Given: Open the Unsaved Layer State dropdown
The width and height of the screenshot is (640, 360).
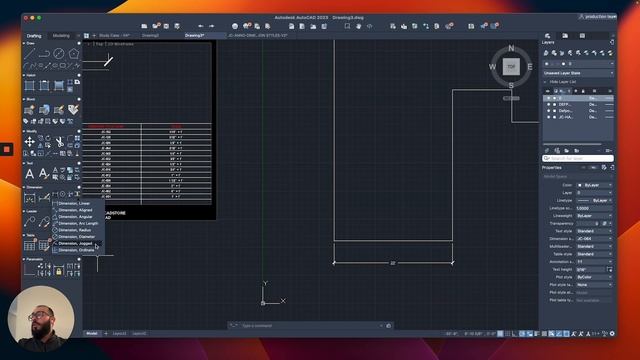Looking at the screenshot, I should pos(578,73).
